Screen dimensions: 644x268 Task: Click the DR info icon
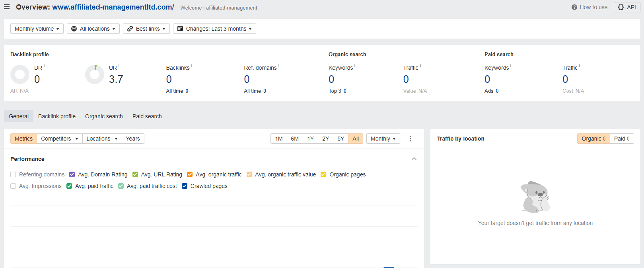point(44,66)
